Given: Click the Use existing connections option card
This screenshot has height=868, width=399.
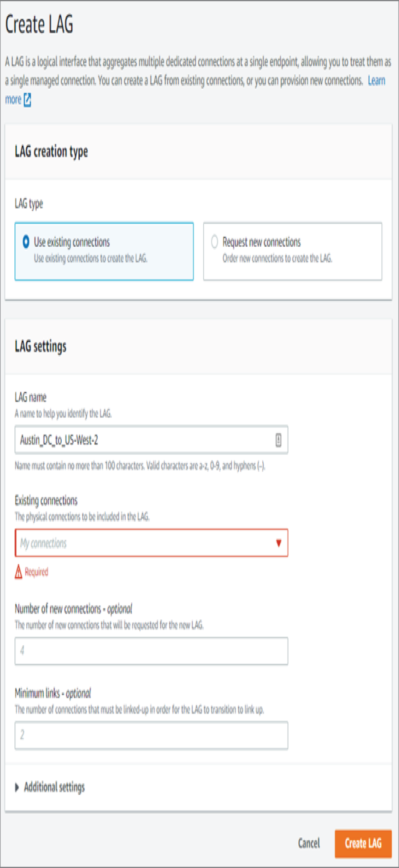Looking at the screenshot, I should coord(104,251).
